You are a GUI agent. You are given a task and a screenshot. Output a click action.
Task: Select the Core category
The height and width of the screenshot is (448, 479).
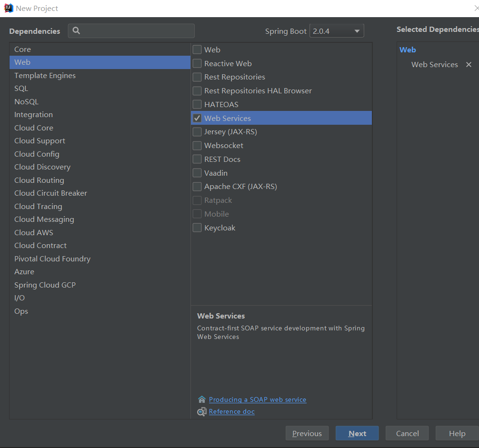pyautogui.click(x=100, y=49)
